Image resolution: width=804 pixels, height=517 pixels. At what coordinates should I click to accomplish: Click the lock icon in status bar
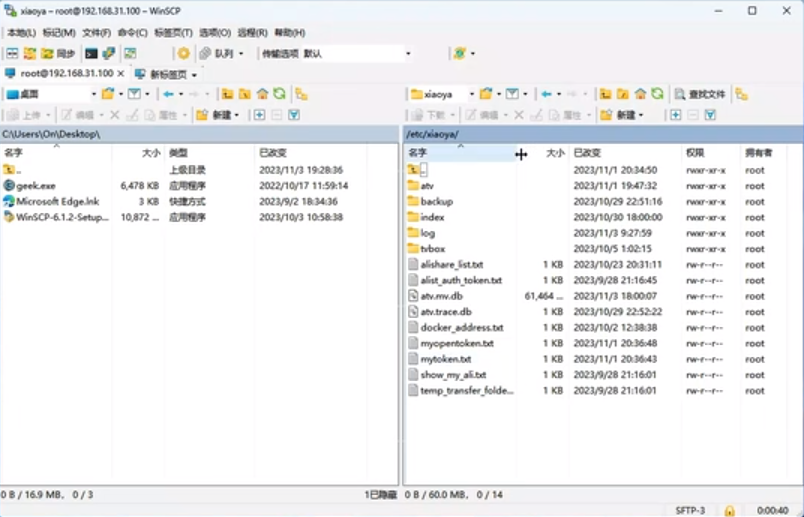click(729, 510)
